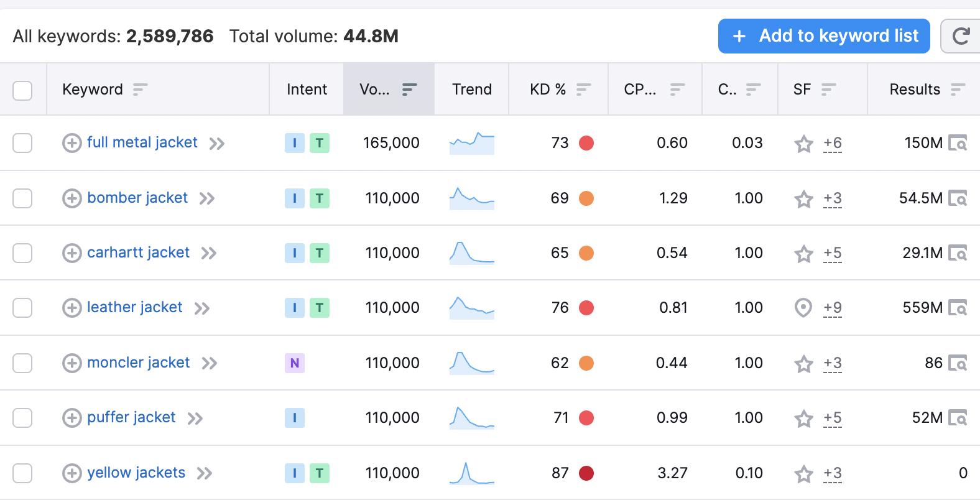The height and width of the screenshot is (500, 980).
Task: Expand full metal jacket double chevron
Action: point(217,144)
